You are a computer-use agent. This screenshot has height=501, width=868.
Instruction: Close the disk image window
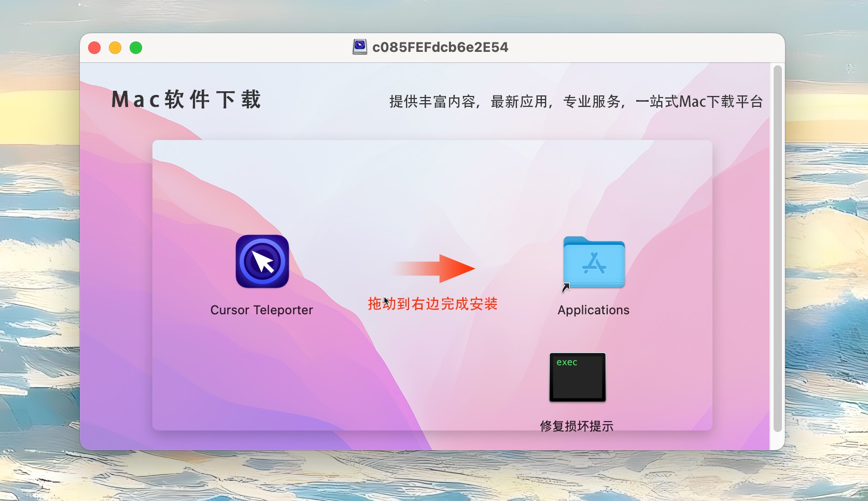[94, 48]
